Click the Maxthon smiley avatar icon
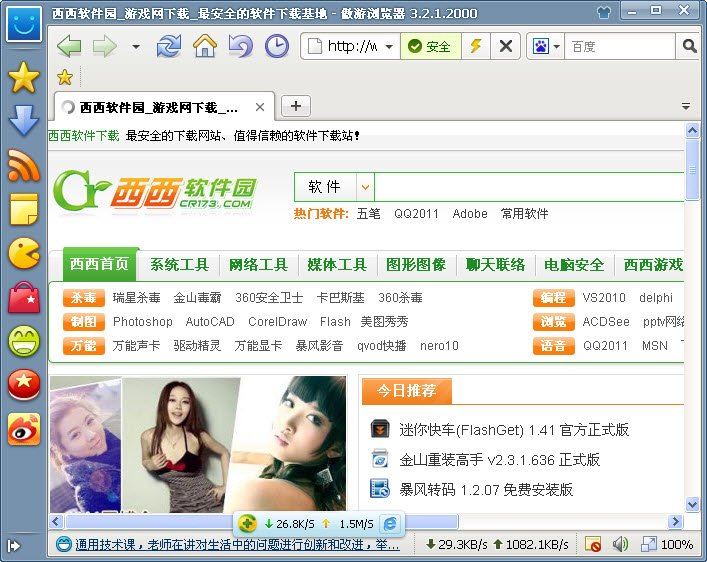This screenshot has width=707, height=562. [x=23, y=24]
